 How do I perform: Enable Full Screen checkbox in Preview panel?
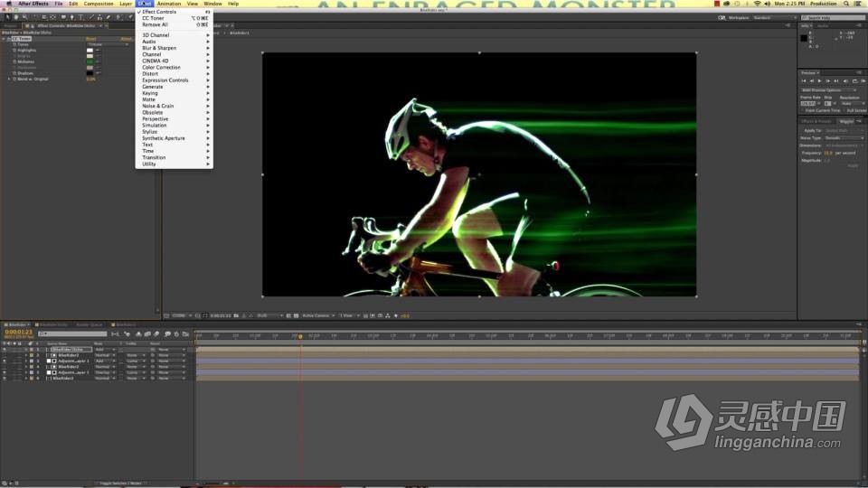tap(844, 110)
